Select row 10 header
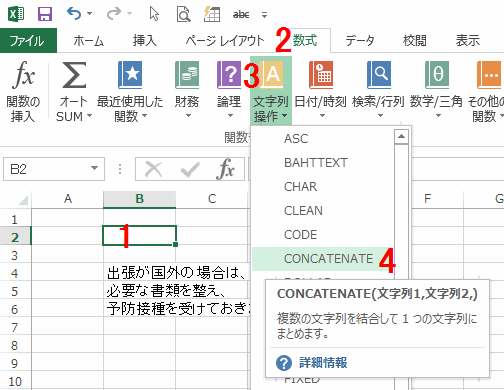 pos(15,381)
